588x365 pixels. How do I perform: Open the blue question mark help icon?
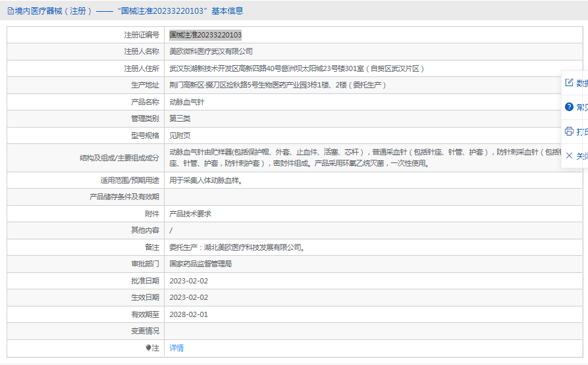pyautogui.click(x=570, y=107)
